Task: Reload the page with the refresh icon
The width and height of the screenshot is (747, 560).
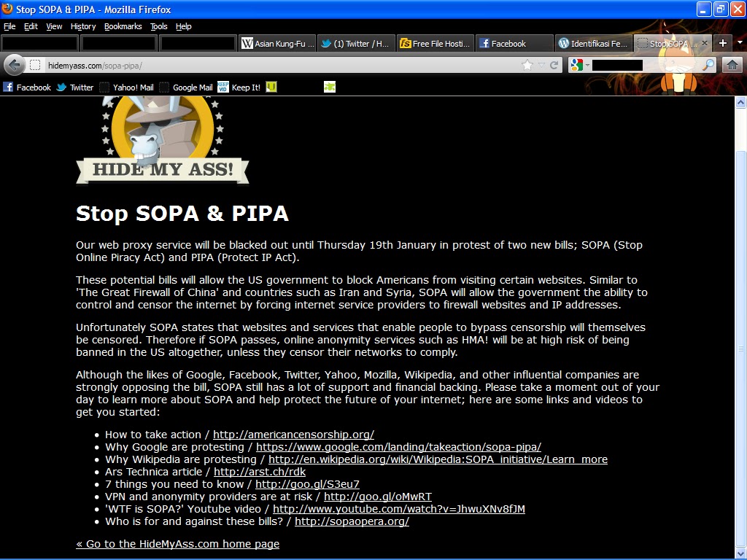Action: (554, 65)
